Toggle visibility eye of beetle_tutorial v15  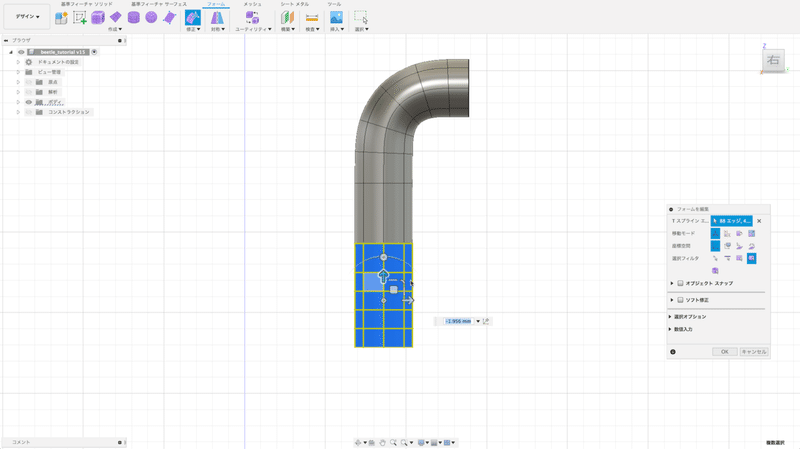(21, 52)
